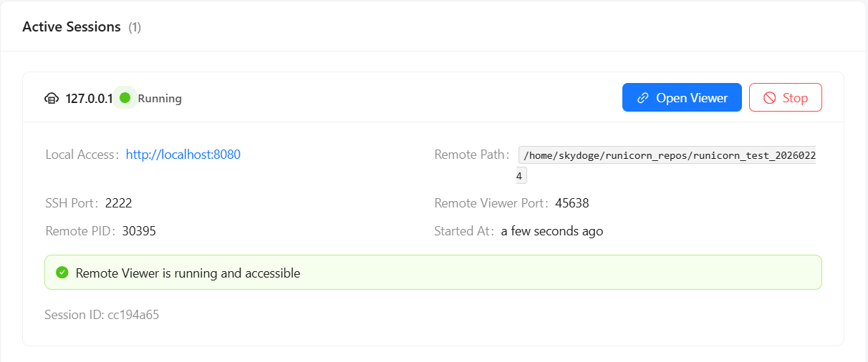
Task: Click the Session ID cc194a65 text
Action: [x=102, y=315]
